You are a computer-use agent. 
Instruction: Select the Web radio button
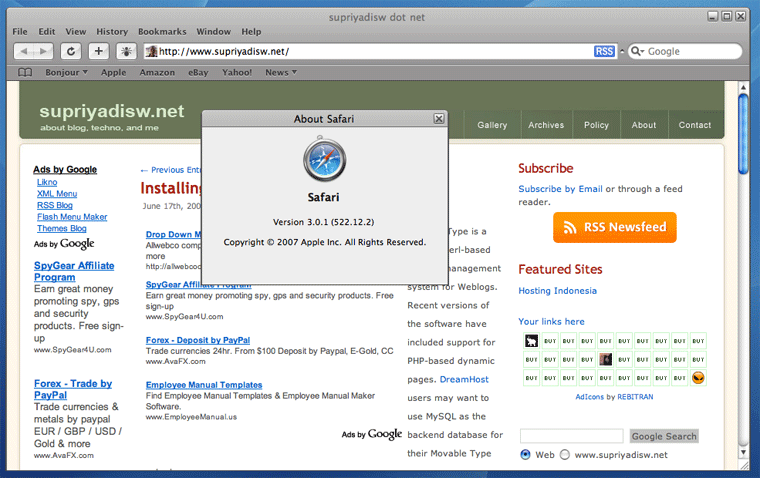coord(525,455)
